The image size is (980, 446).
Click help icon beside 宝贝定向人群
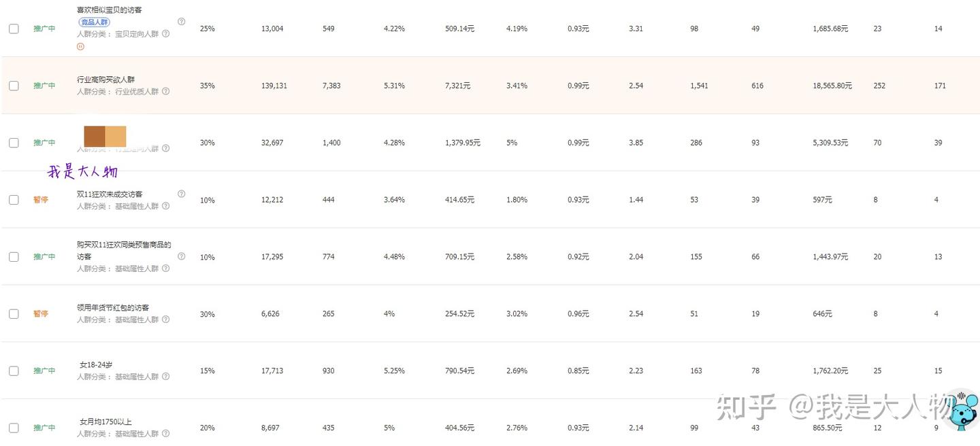point(166,33)
